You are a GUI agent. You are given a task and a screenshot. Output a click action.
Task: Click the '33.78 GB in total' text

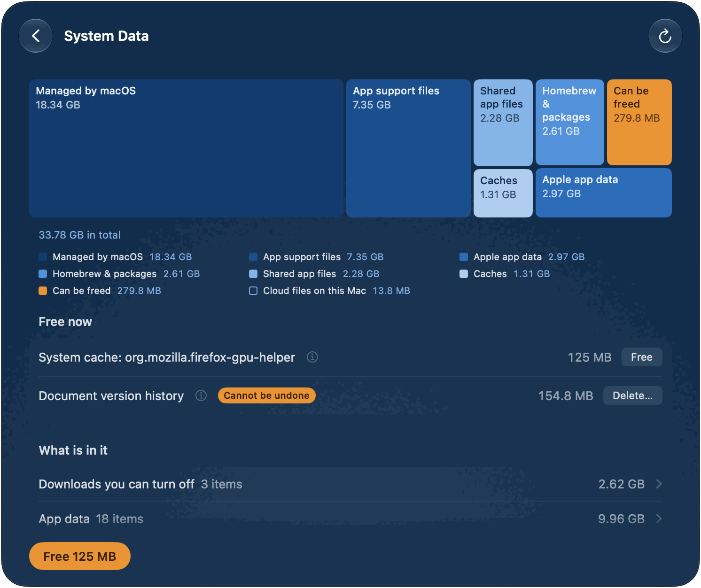click(x=79, y=235)
